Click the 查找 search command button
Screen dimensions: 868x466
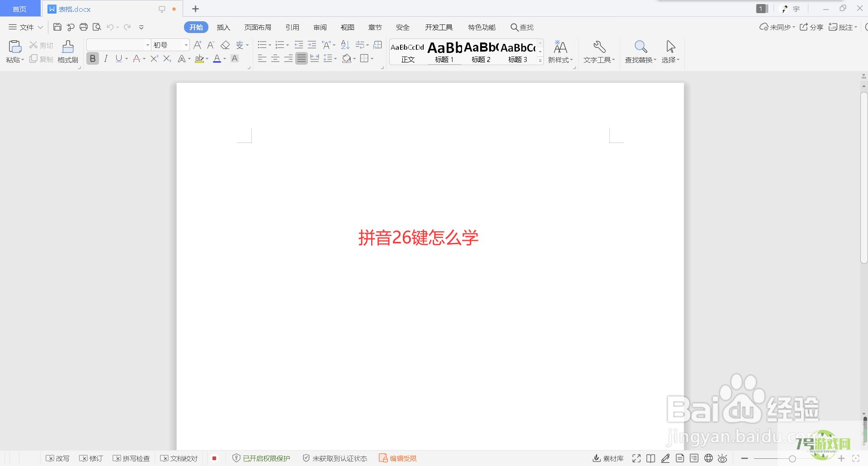(x=522, y=27)
